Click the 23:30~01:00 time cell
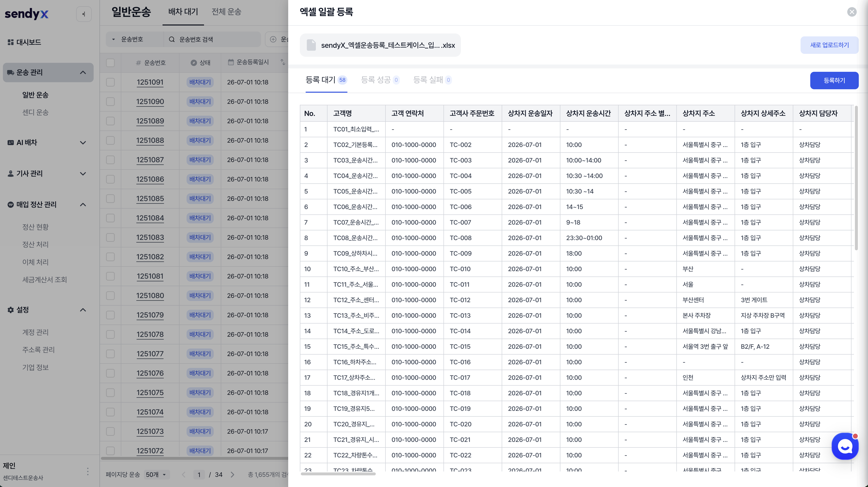Screen dimensions: 868x487 [x=589, y=238]
